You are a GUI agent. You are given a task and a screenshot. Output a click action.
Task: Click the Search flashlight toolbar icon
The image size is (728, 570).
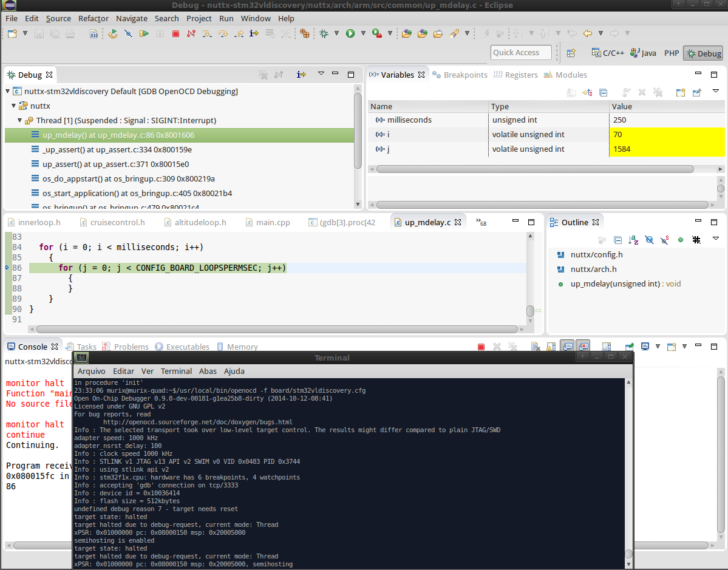coord(454,33)
